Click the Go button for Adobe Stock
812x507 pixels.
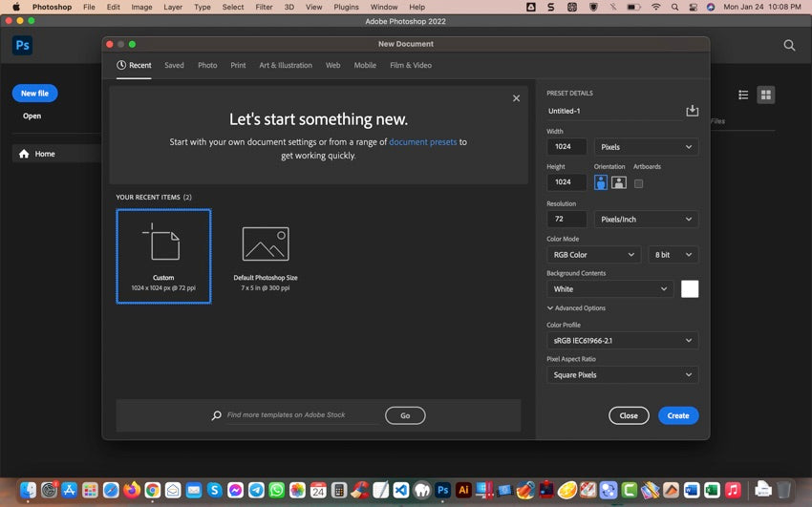pos(405,415)
